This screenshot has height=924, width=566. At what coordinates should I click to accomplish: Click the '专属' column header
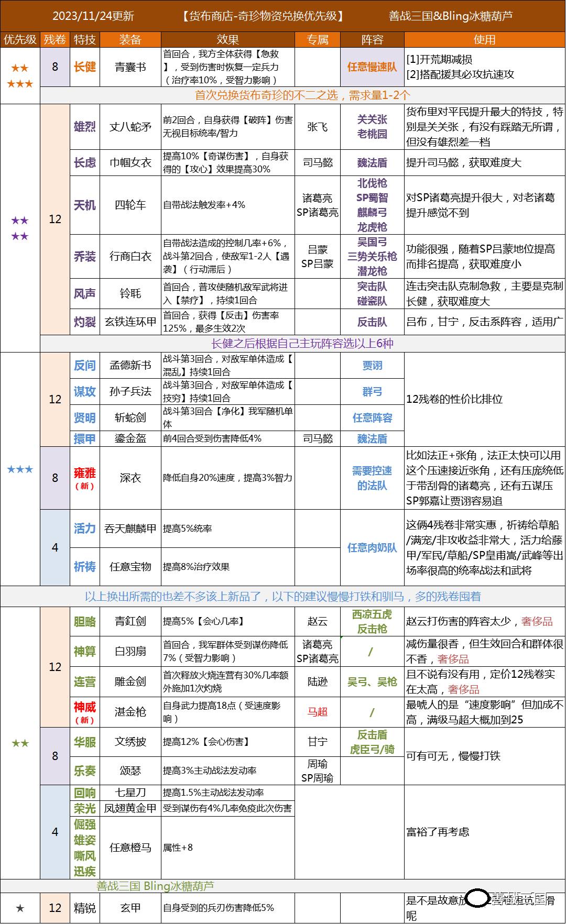pyautogui.click(x=318, y=40)
